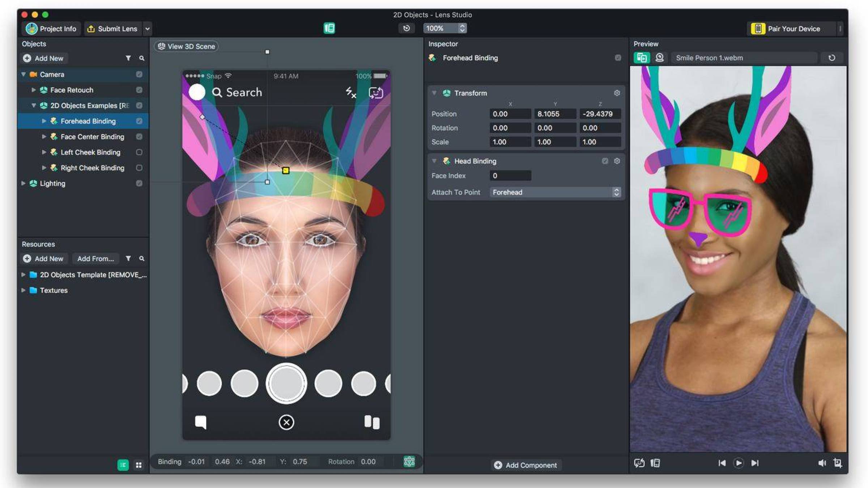Enable the Left Cheek Binding checkbox

139,152
